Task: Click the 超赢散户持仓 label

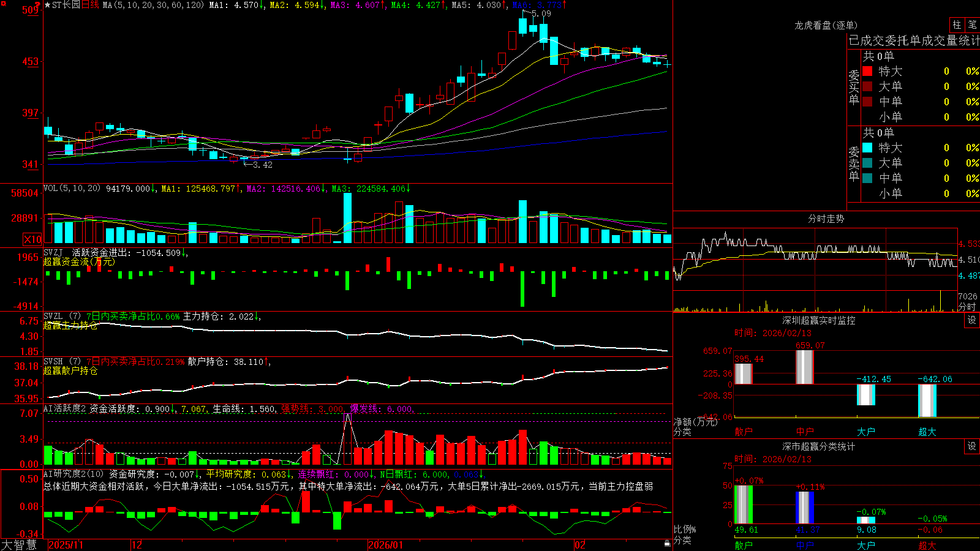Action: pos(70,370)
